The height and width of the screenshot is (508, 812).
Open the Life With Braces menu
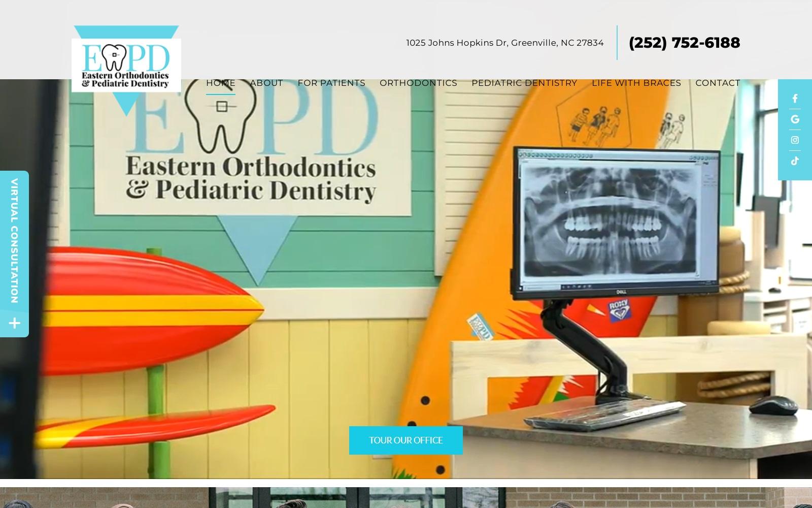(636, 83)
